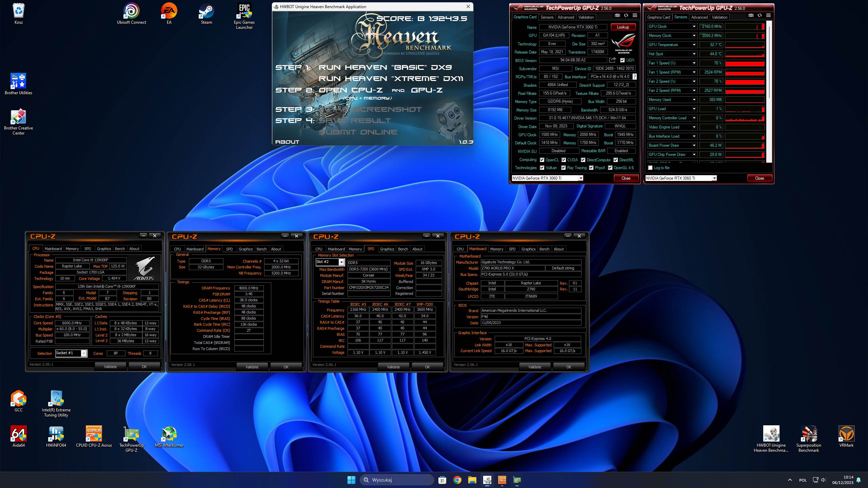Click camera icon in right GPU-Z Sensors window
The width and height of the screenshot is (868, 488).
point(751,16)
